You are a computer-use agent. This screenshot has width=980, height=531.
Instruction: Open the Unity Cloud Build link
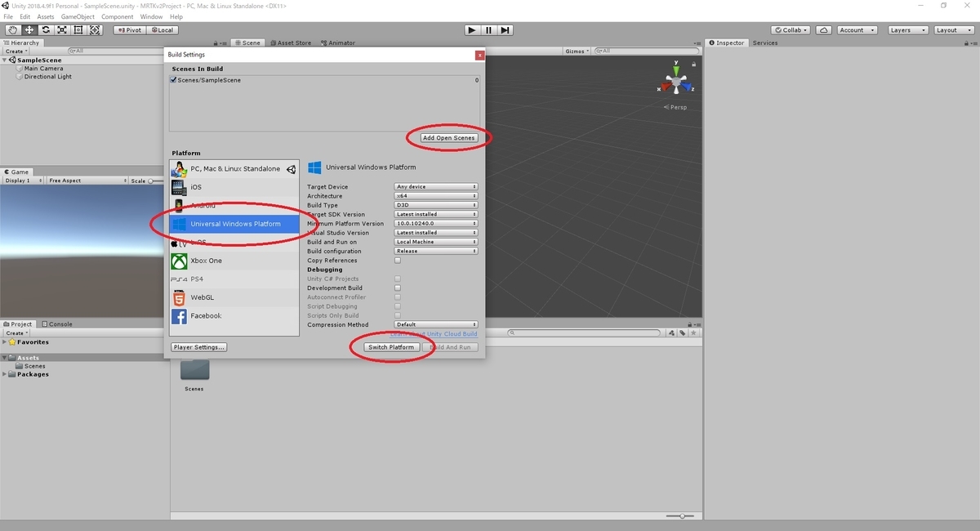[x=434, y=334]
